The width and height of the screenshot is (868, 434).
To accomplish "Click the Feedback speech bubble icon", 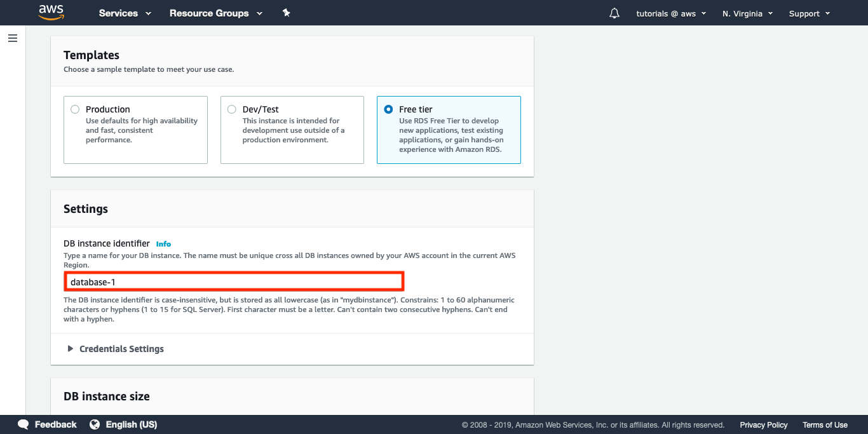I will click(24, 424).
